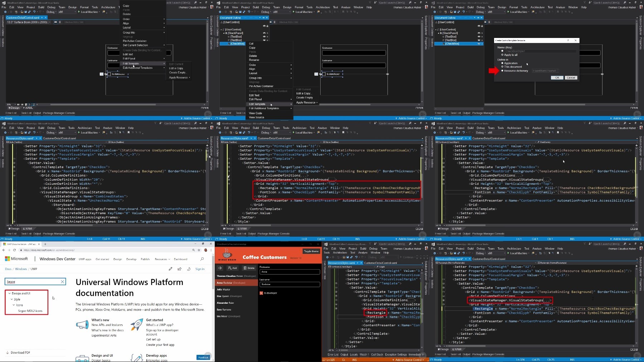The height and width of the screenshot is (362, 644).
Task: Click the pencil edit icon on the docs page
Action: (170, 269)
